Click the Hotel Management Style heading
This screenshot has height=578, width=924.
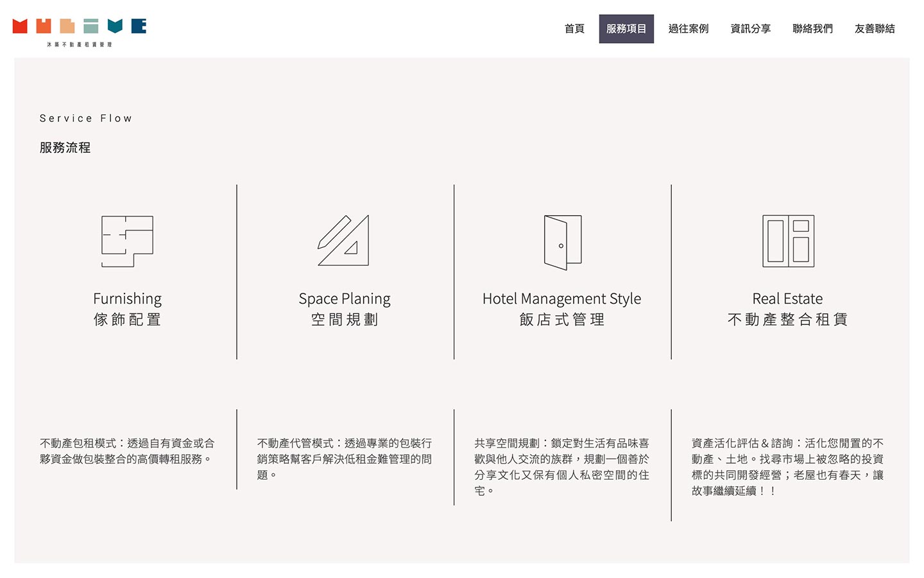[x=561, y=299]
